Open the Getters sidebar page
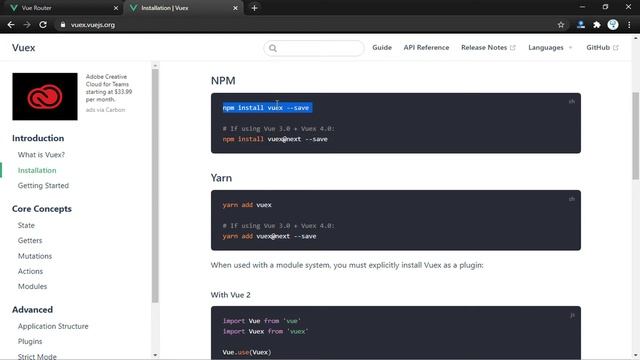Screen dimensions: 640x360 [x=30, y=240]
